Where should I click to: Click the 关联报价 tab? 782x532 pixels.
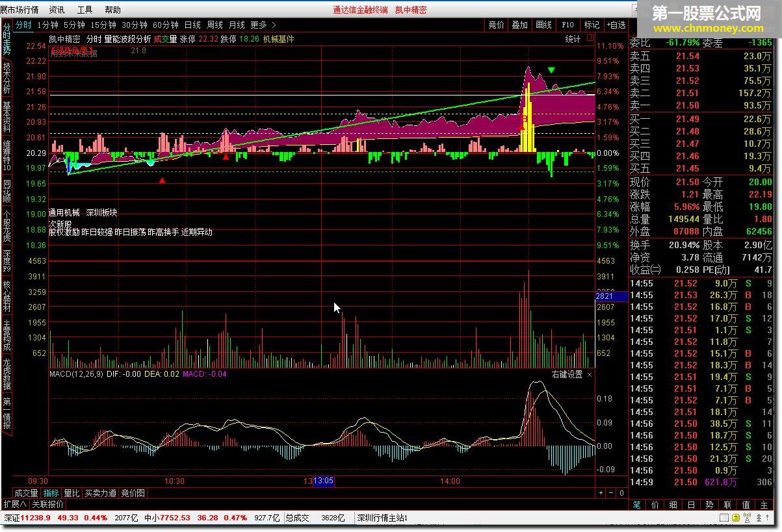pyautogui.click(x=48, y=504)
